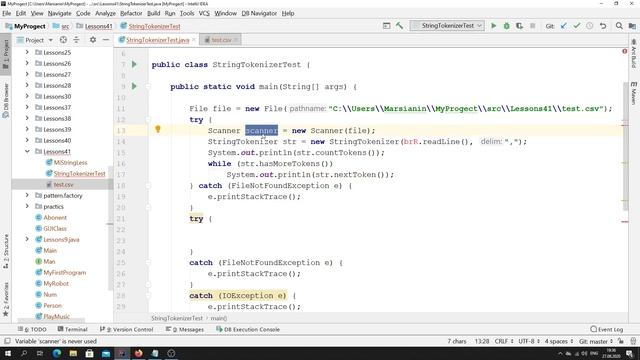
Task: Expand Lessons25 folder
Action: tap(27, 52)
